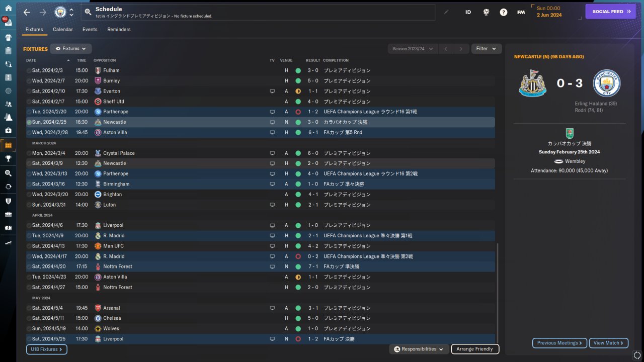This screenshot has width=644, height=362.
Task: Switch to the Calendar tab
Action: (x=63, y=30)
